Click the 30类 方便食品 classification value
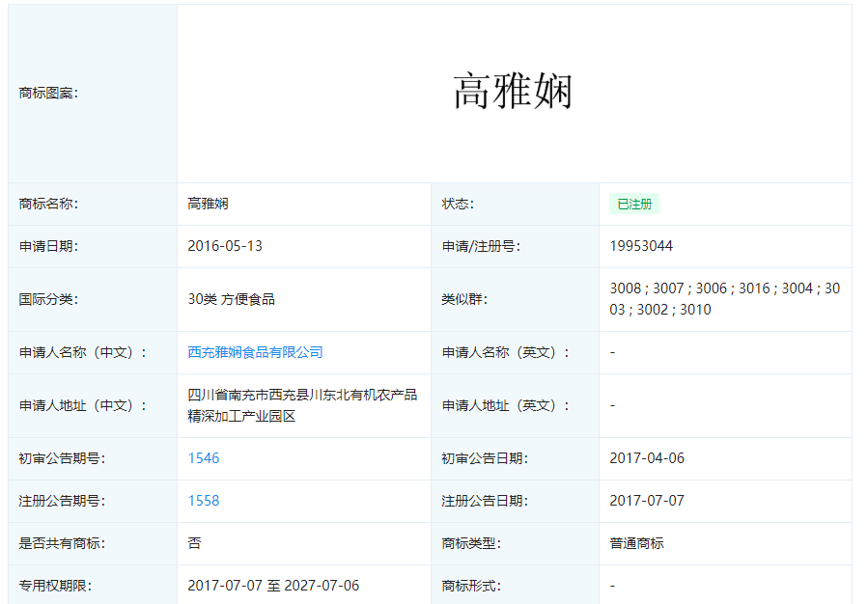The width and height of the screenshot is (868, 604). coord(232,299)
